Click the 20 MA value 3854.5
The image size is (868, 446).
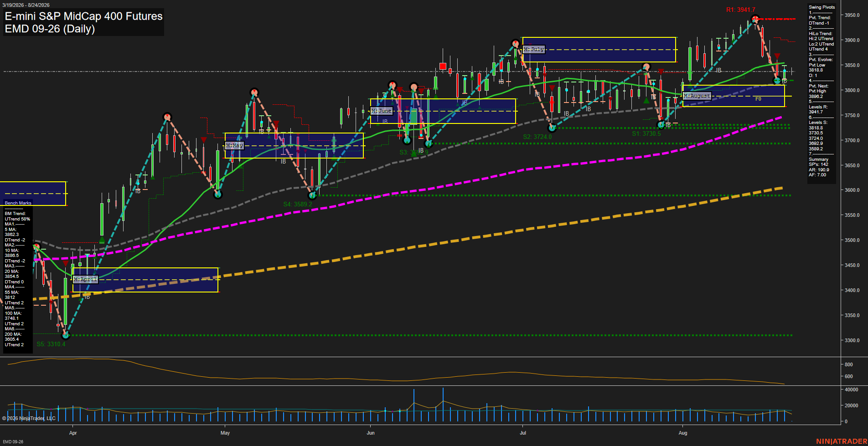[12, 277]
